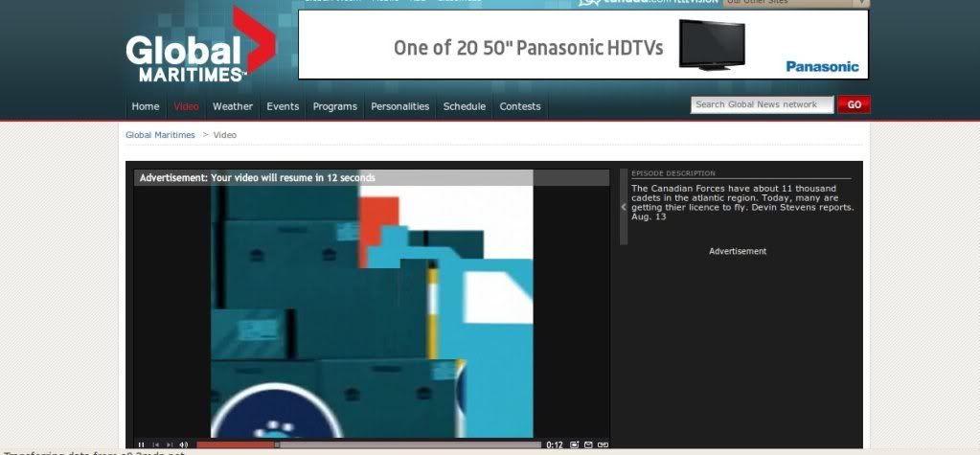Pause the video with the pause button

click(141, 445)
